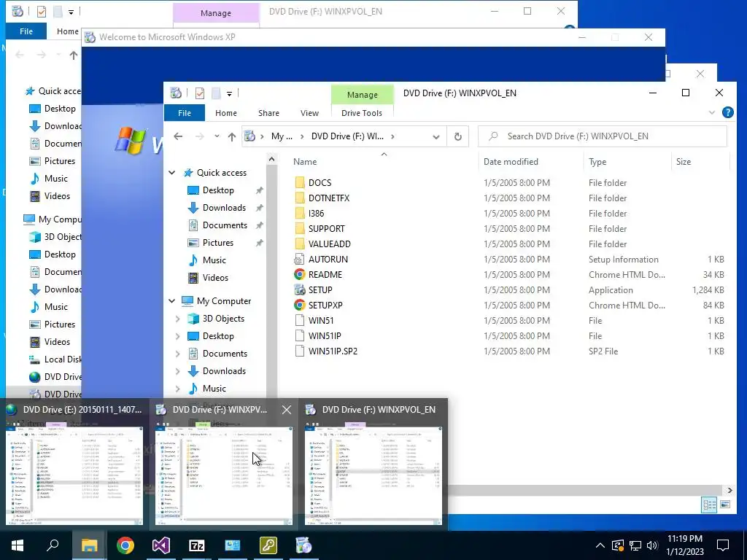
Task: Close the hovered DVD Drive (F:) preview
Action: click(x=286, y=410)
